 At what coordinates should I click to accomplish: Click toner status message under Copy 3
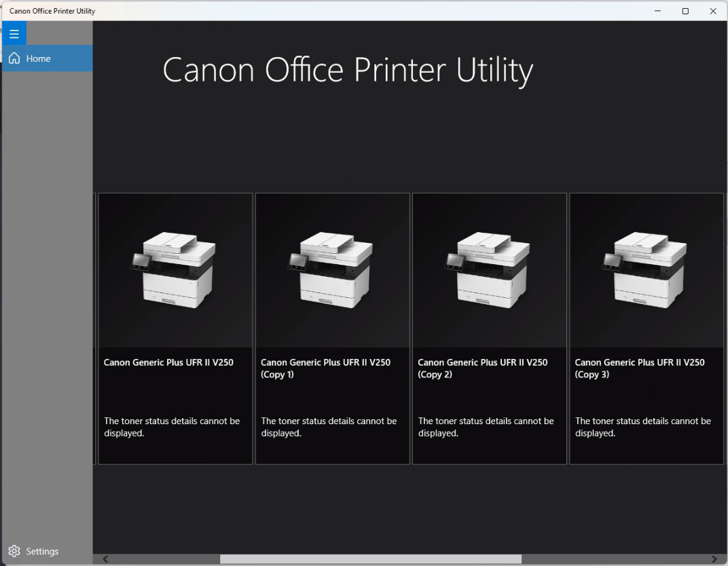pos(642,427)
